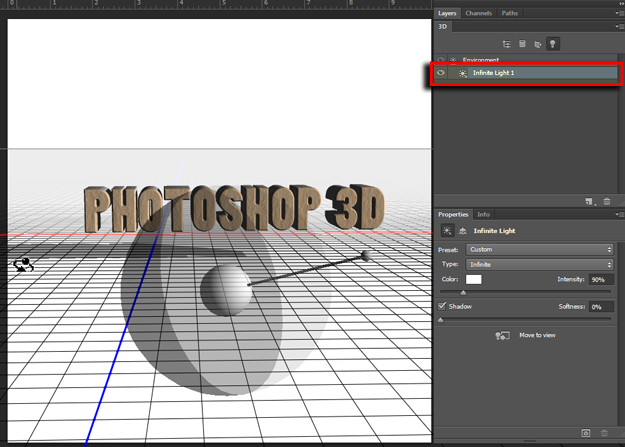
Task: Filter 3D panel by materials
Action: click(537, 45)
